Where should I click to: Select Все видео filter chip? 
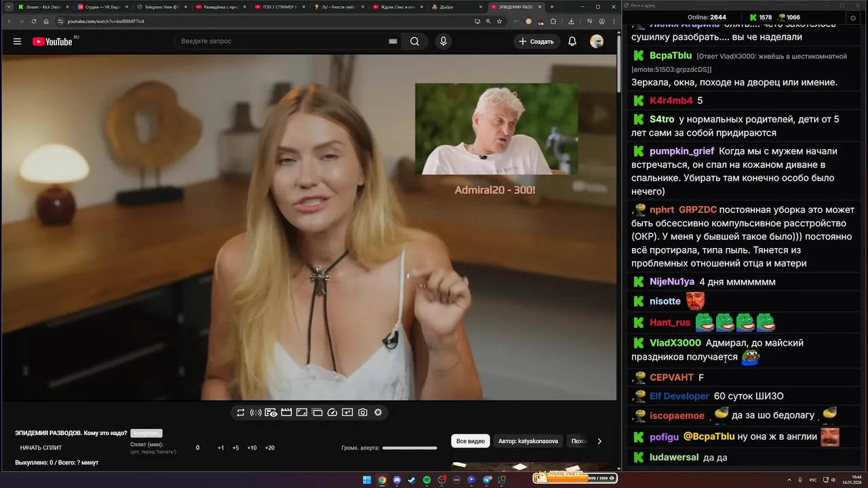[x=471, y=441]
